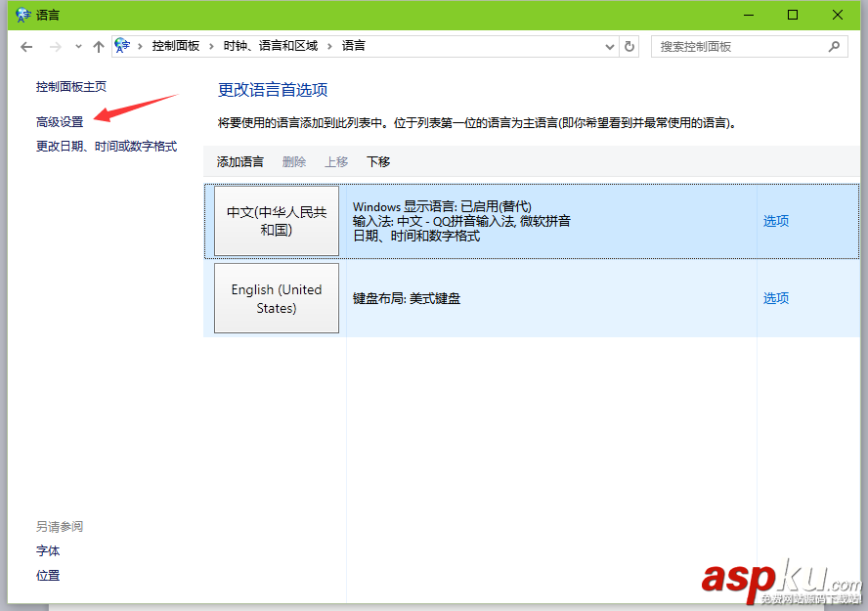
Task: Click the 语言 breadcrumb item
Action: (353, 46)
